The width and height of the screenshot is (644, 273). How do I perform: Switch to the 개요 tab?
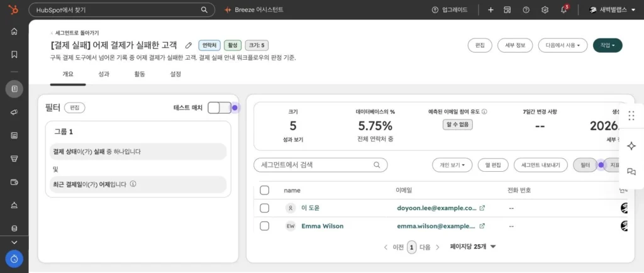[68, 74]
